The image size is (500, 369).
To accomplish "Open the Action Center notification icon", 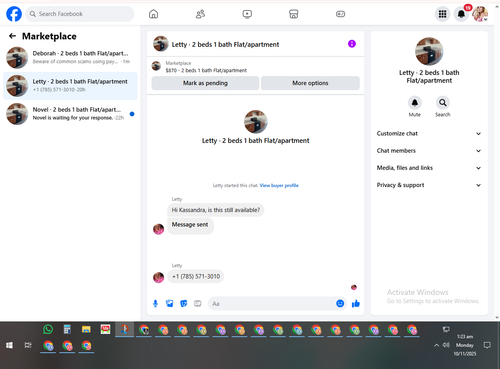I will [x=487, y=345].
